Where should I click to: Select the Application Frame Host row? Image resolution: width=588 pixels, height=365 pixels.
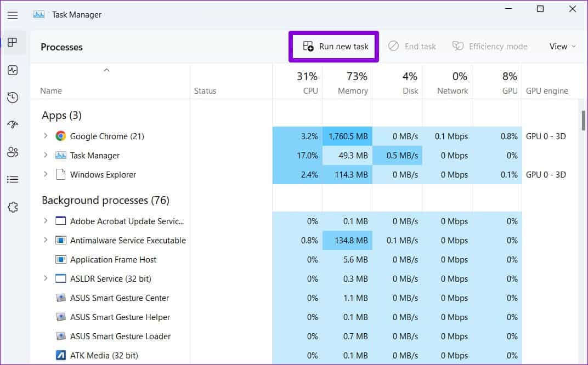[304, 260]
